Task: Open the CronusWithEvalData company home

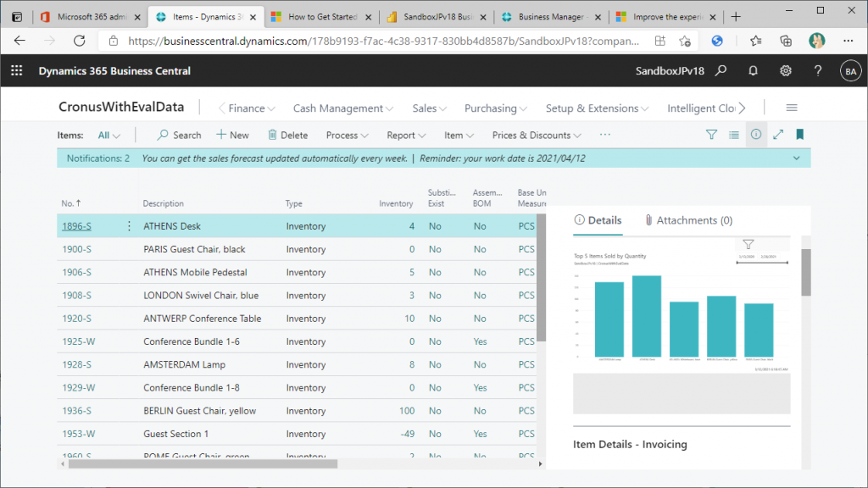Action: click(x=121, y=107)
